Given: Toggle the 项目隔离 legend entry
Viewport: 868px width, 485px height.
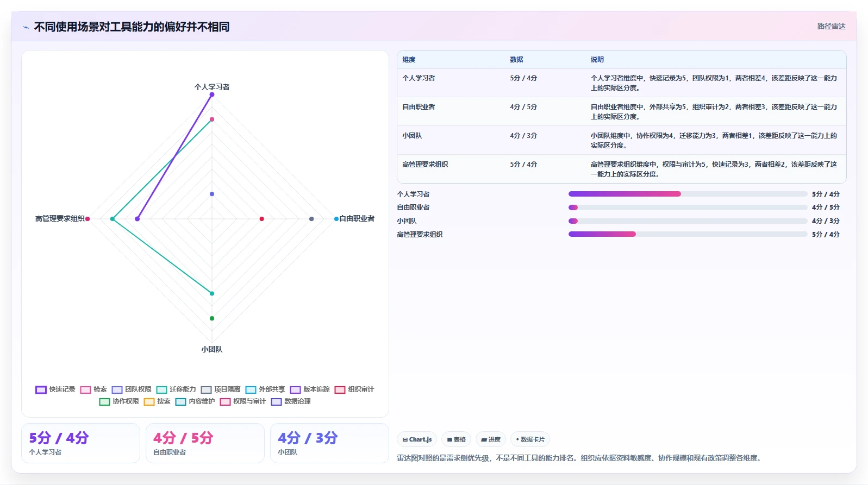Looking at the screenshot, I should (x=221, y=389).
